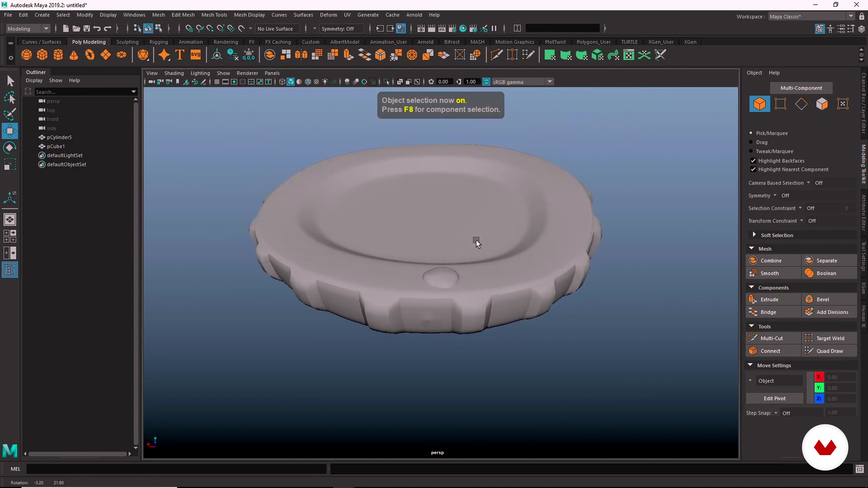Click the SVG tool shelf icon

click(x=196, y=55)
